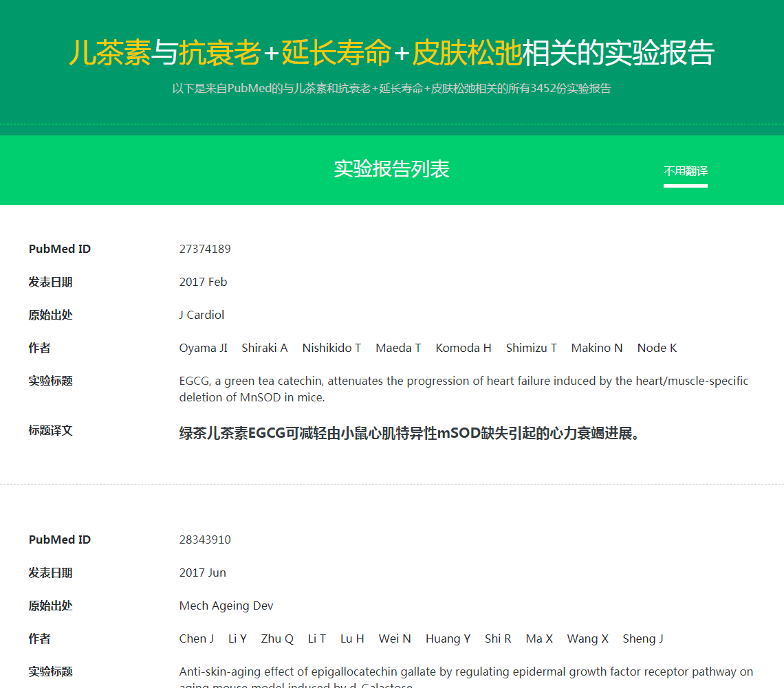784x688 pixels.
Task: Select author Wang X
Action: pyautogui.click(x=587, y=639)
